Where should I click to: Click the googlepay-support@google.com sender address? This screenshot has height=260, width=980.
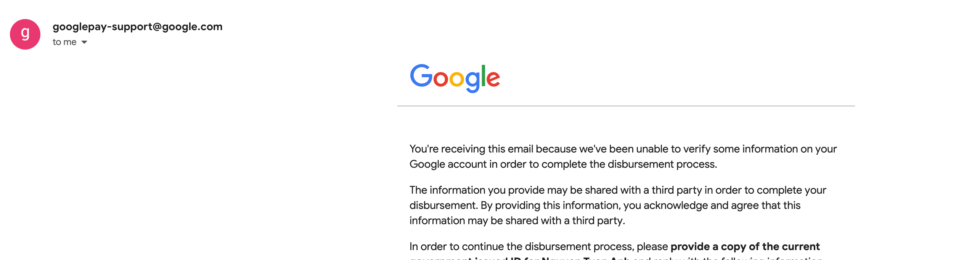(x=137, y=27)
